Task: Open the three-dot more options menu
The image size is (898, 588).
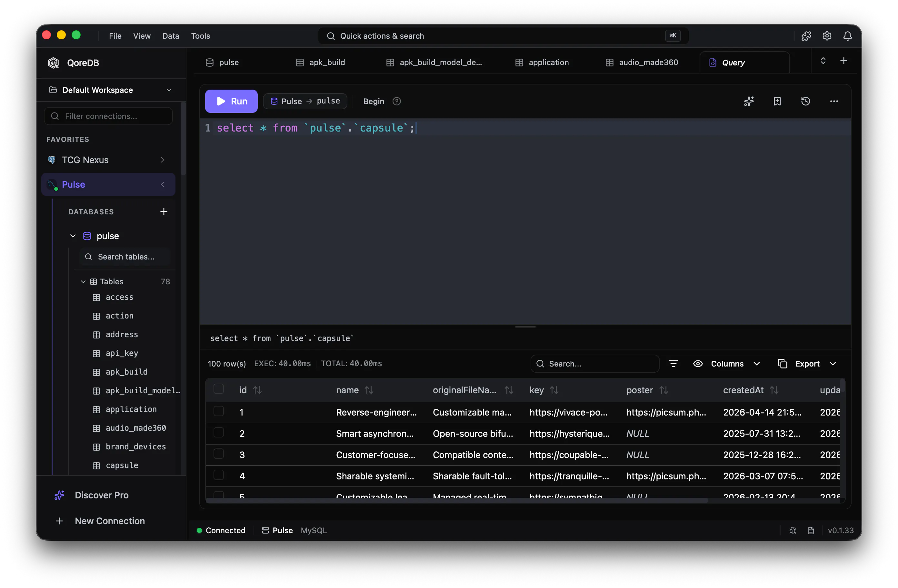Action: point(834,101)
